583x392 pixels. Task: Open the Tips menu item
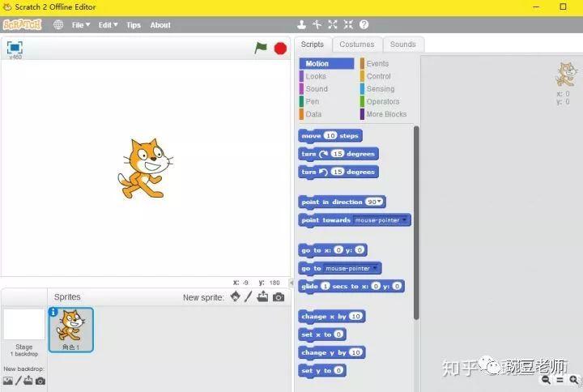[x=134, y=25]
